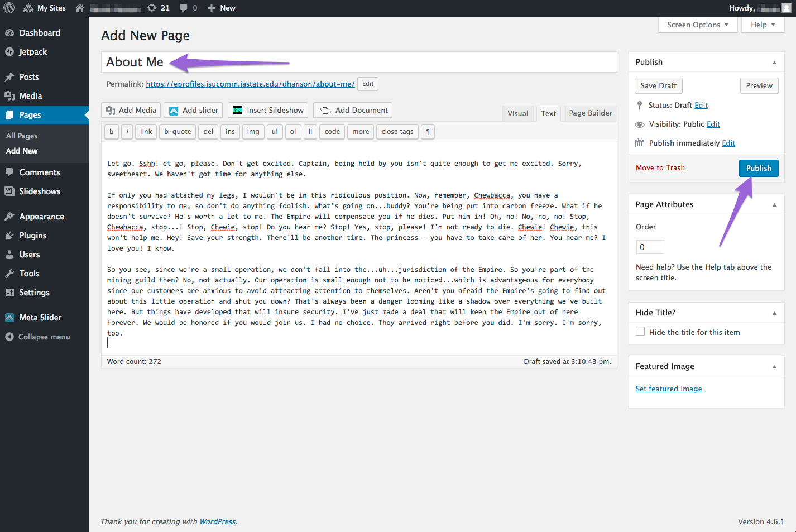Check the Hide the title for this item box
This screenshot has width=796, height=532.
[640, 332]
